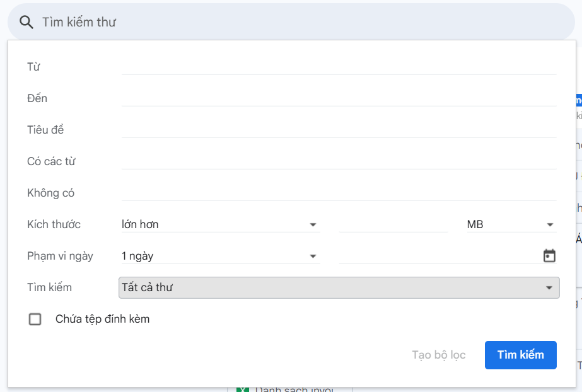Viewport: 582px width, 392px height.
Task: Click into the Đến recipient field
Action: coord(339,98)
